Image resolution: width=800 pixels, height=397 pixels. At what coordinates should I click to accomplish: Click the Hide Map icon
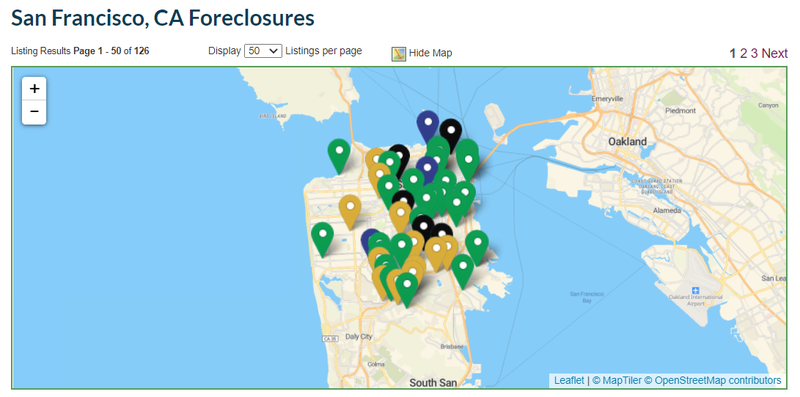(398, 54)
